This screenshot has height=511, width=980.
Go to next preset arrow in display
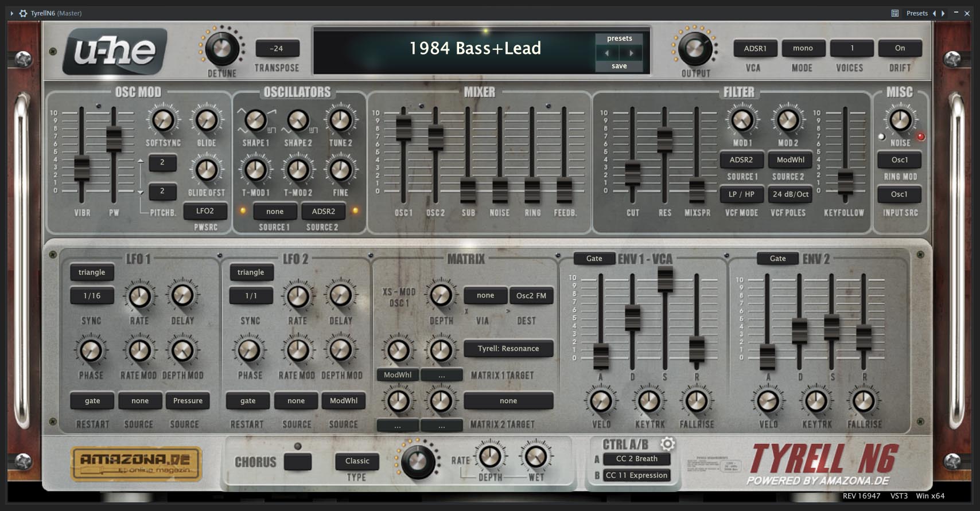631,53
